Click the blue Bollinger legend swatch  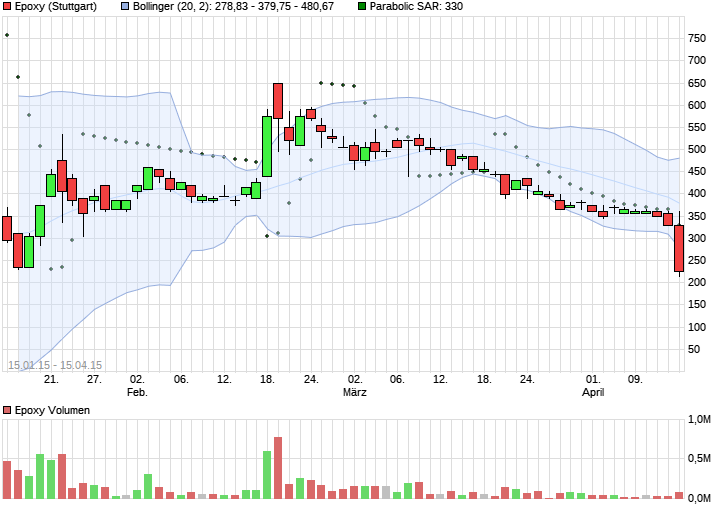(125, 6)
